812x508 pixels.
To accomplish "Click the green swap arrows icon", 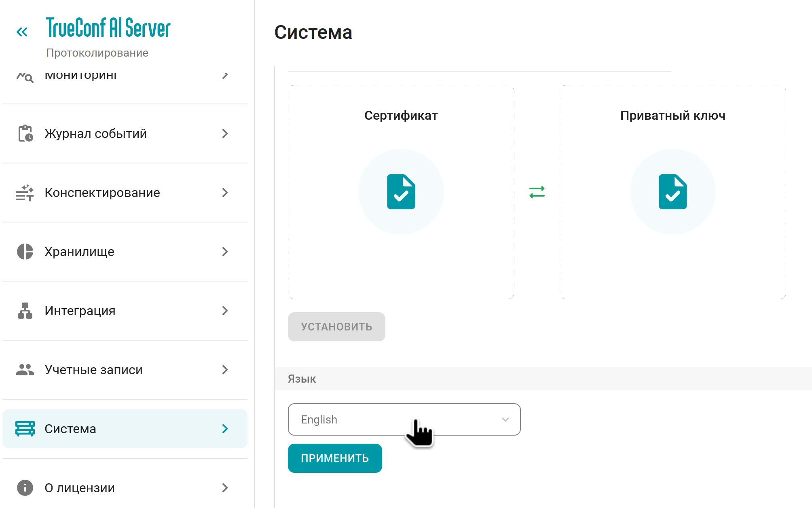I will pos(537,192).
